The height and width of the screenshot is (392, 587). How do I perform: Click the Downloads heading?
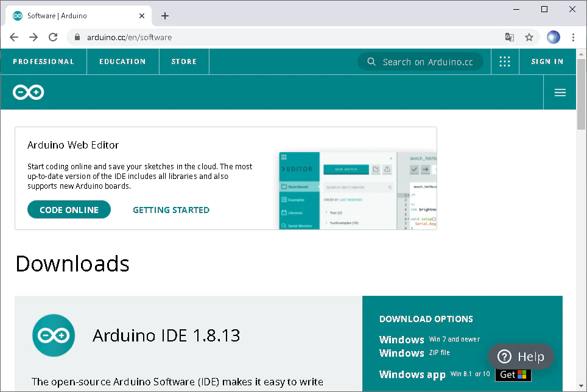click(x=72, y=264)
